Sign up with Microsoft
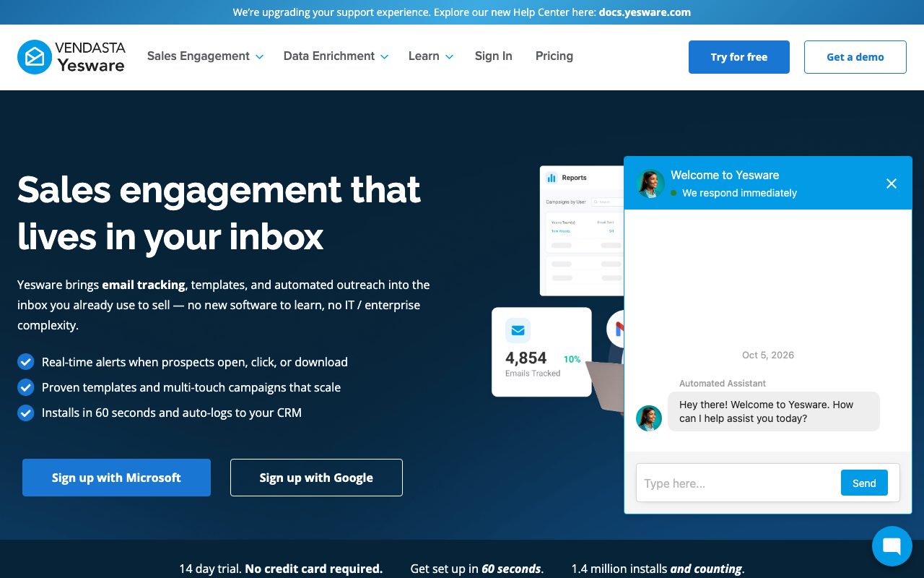 tap(116, 478)
